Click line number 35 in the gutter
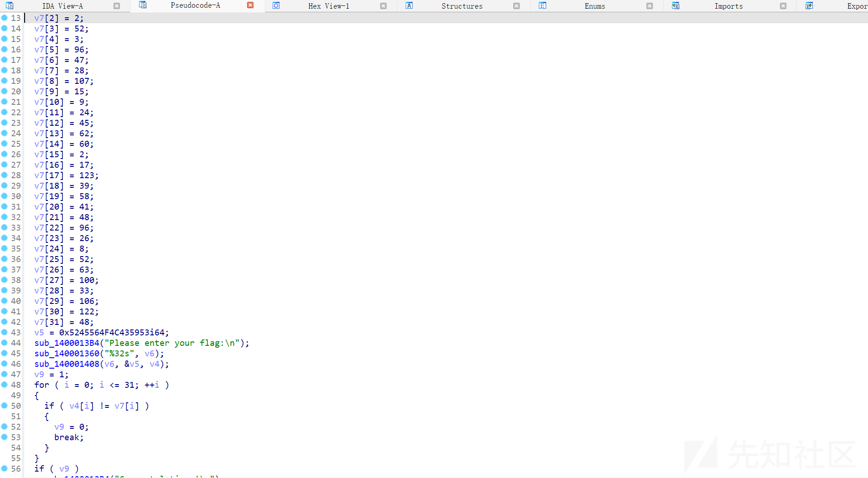The image size is (868, 478). point(16,248)
